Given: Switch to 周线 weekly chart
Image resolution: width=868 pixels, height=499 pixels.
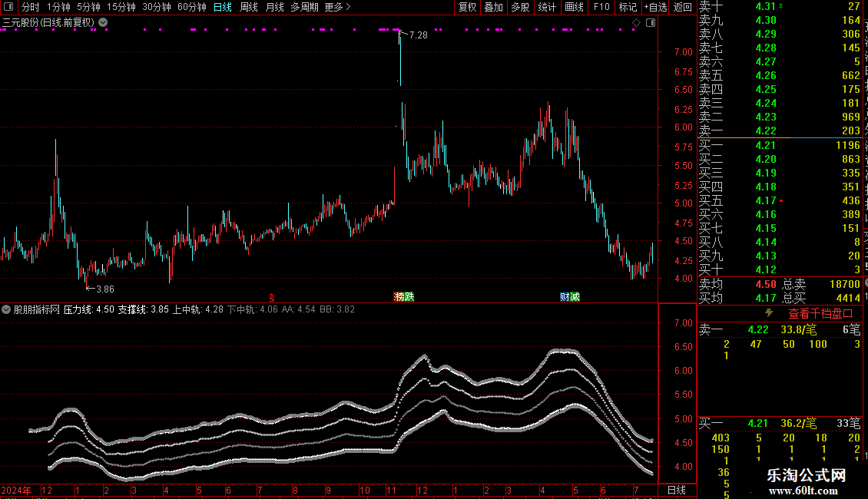Looking at the screenshot, I should coord(249,7).
